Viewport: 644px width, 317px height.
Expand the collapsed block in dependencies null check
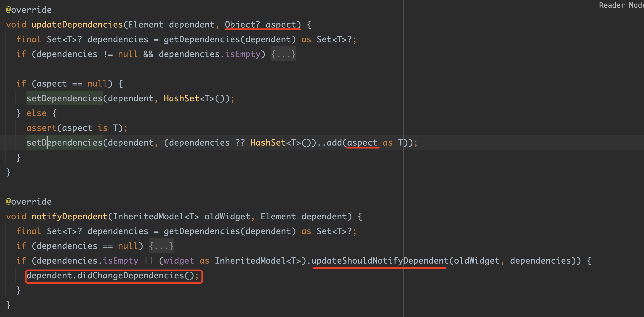(161, 246)
